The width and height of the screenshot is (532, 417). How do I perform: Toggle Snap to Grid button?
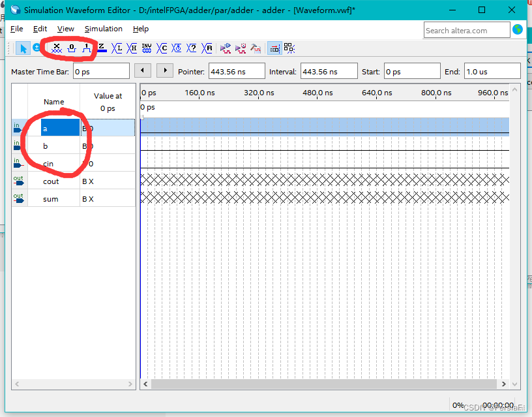click(274, 48)
